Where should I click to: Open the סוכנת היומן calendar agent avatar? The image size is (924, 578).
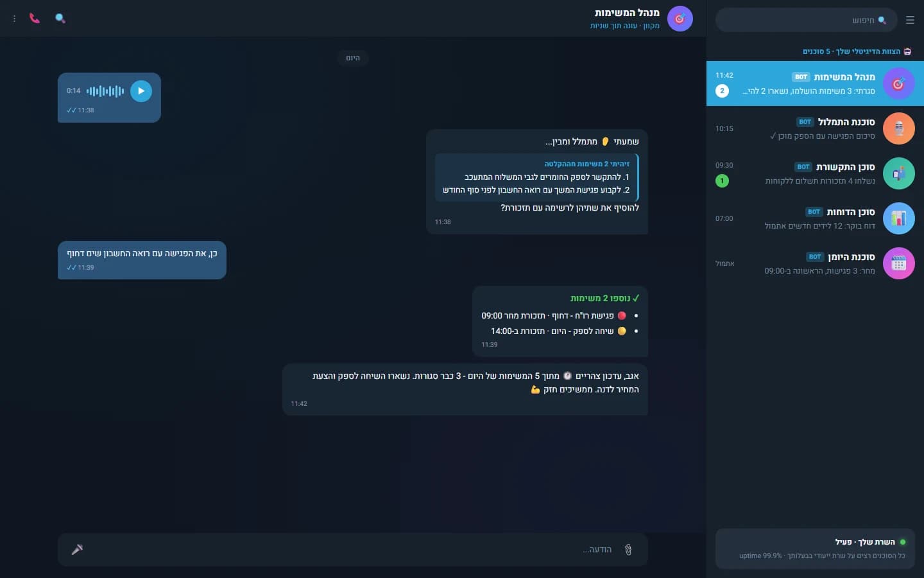[898, 263]
